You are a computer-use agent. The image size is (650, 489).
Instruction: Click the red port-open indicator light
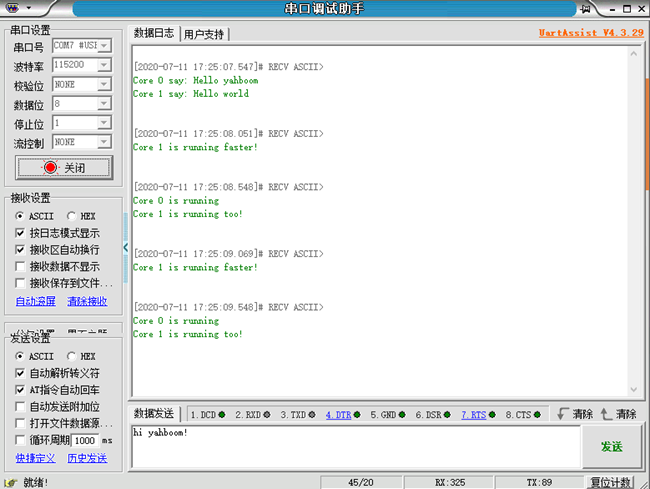pos(51,167)
